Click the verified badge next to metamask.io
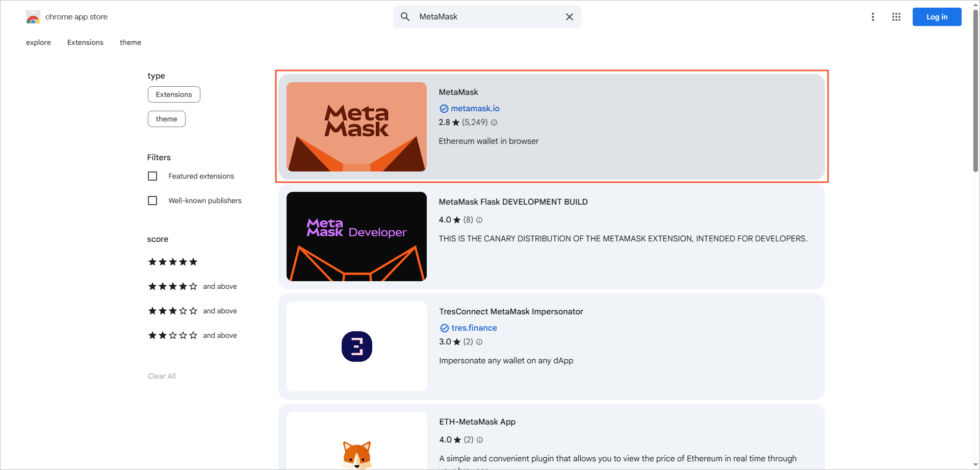 444,109
